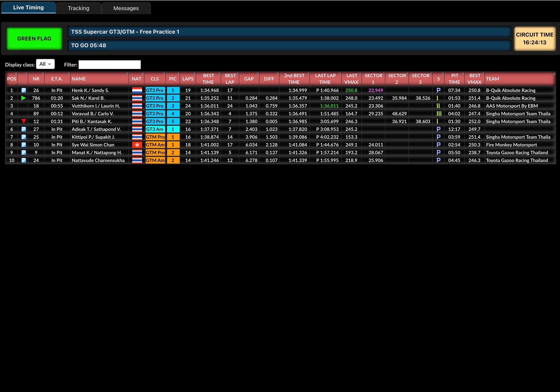This screenshot has width=560, height=392.
Task: Click purple sector time 22.949
Action: tap(376, 90)
